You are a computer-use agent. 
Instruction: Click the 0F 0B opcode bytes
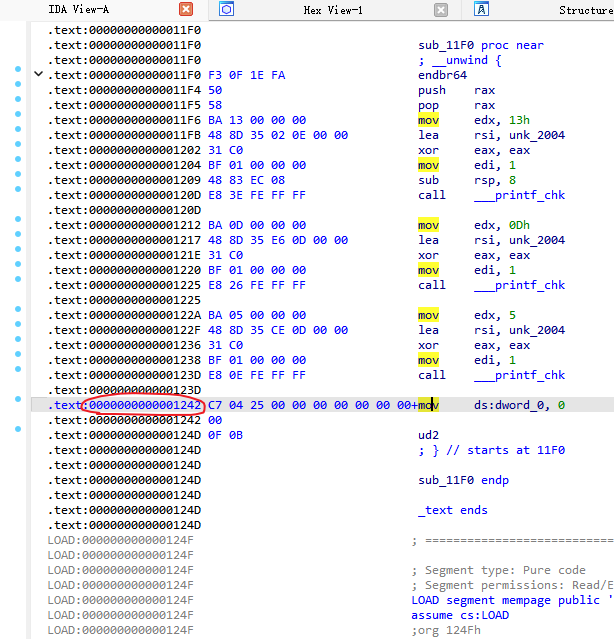click(225, 435)
